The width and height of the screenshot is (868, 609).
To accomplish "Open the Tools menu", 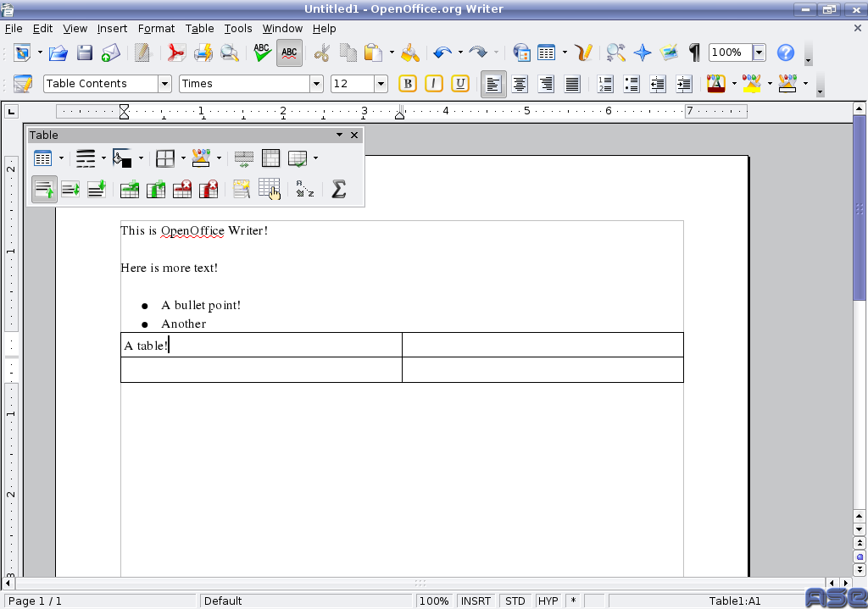I will [238, 28].
